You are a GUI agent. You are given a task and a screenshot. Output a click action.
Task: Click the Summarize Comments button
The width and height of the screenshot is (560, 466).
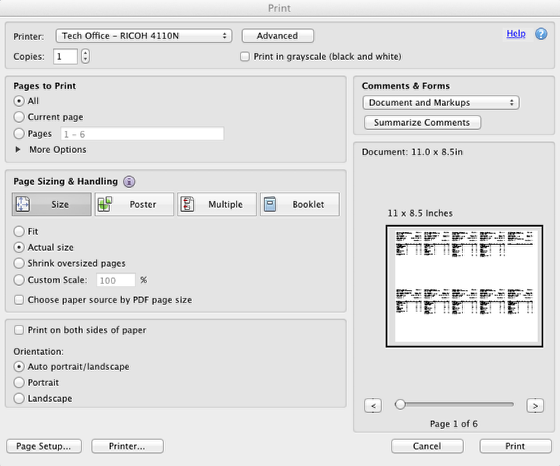coord(422,122)
